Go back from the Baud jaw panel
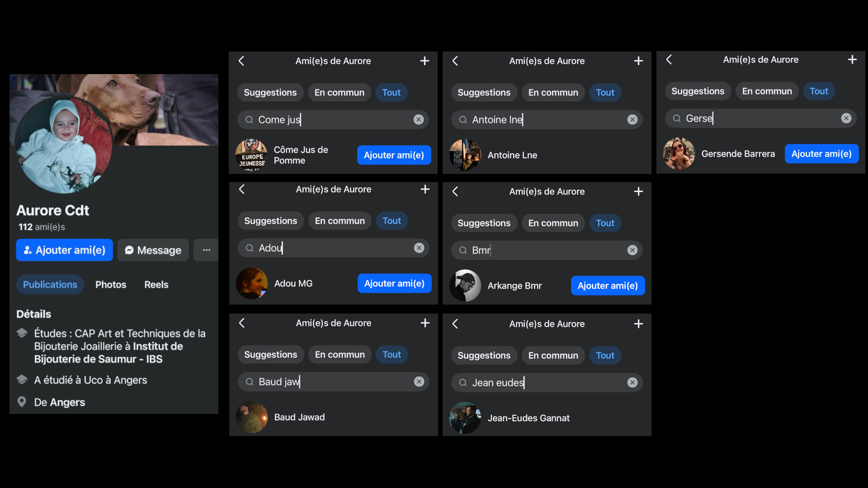 [x=242, y=323]
